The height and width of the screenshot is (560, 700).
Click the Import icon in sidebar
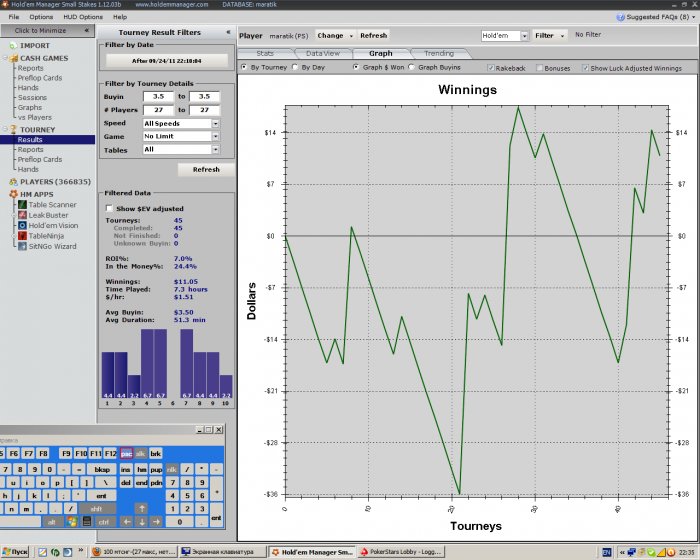(x=11, y=45)
